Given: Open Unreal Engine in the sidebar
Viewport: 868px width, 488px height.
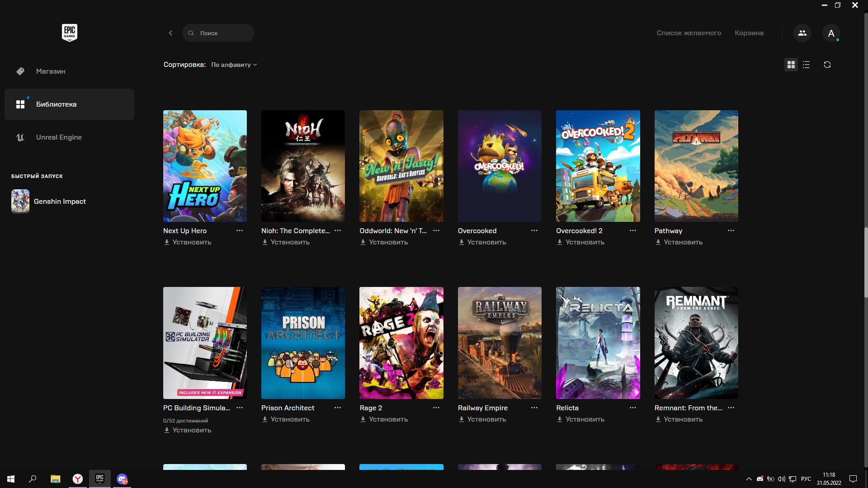Looking at the screenshot, I should click(x=69, y=137).
